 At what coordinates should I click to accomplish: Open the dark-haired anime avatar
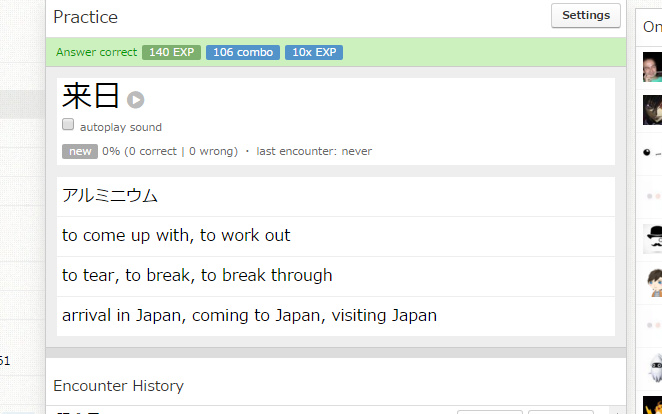click(652, 109)
